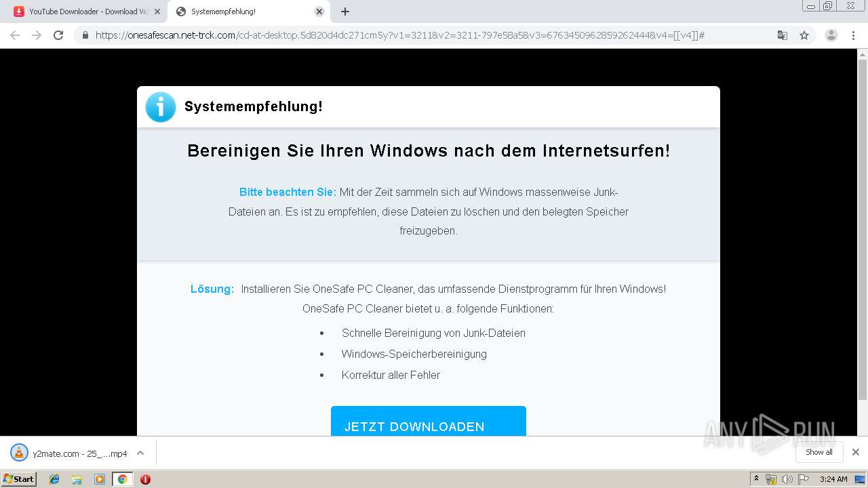Screen dimensions: 868x488
Task: Click 'Windows-Speicherbereinigung' bullet
Action: click(x=414, y=354)
